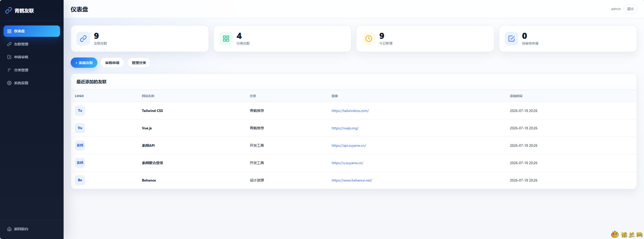Click the orange 今日新增 clock icon

(x=369, y=39)
